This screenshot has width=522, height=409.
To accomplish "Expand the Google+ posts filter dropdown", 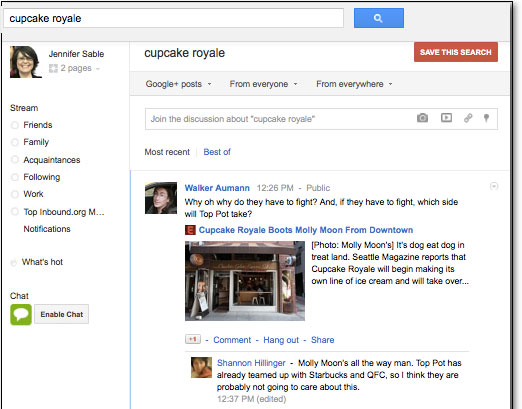I will click(178, 84).
